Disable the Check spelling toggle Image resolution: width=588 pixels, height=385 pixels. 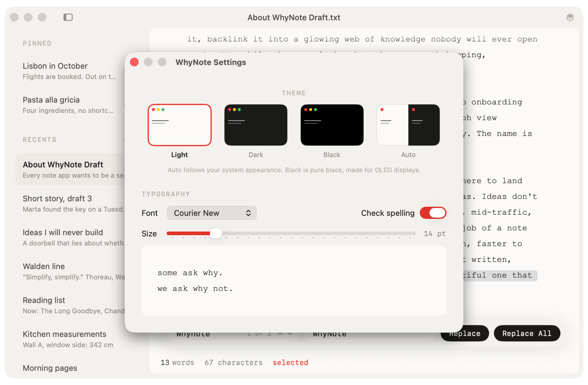[433, 213]
